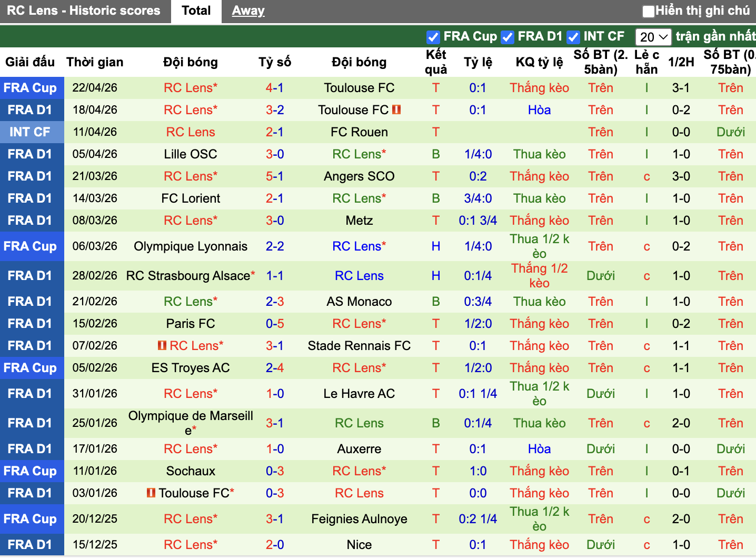This screenshot has height=559, width=756.
Task: Click the Giải đấu column header
Action: pyautogui.click(x=30, y=62)
